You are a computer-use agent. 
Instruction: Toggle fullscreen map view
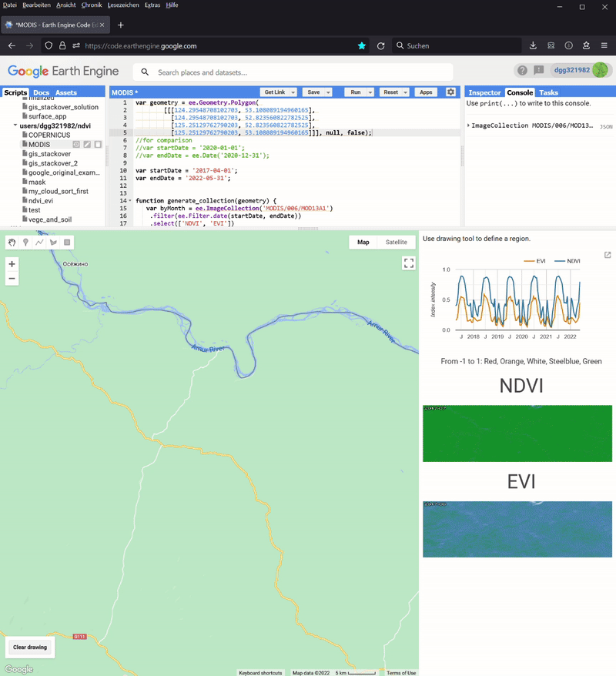[409, 263]
